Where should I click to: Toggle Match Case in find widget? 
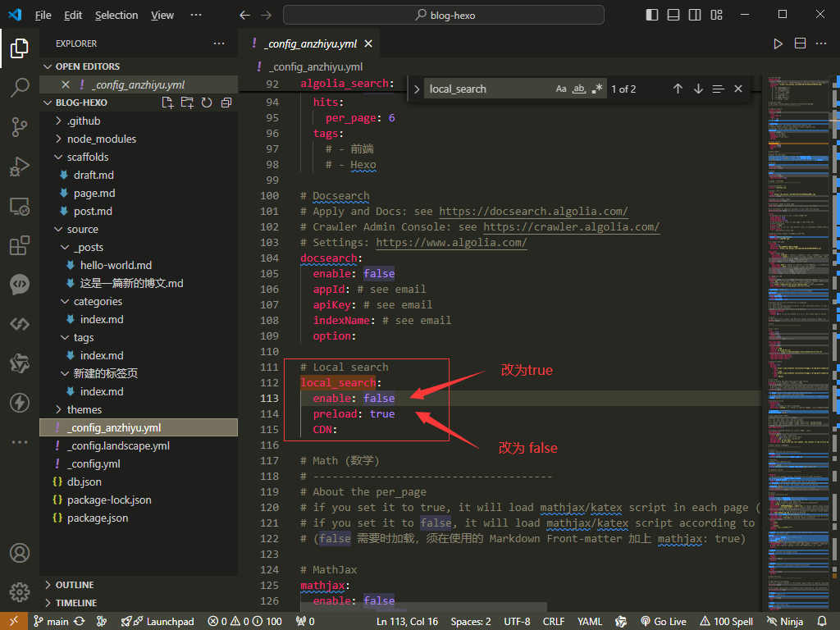(x=561, y=89)
